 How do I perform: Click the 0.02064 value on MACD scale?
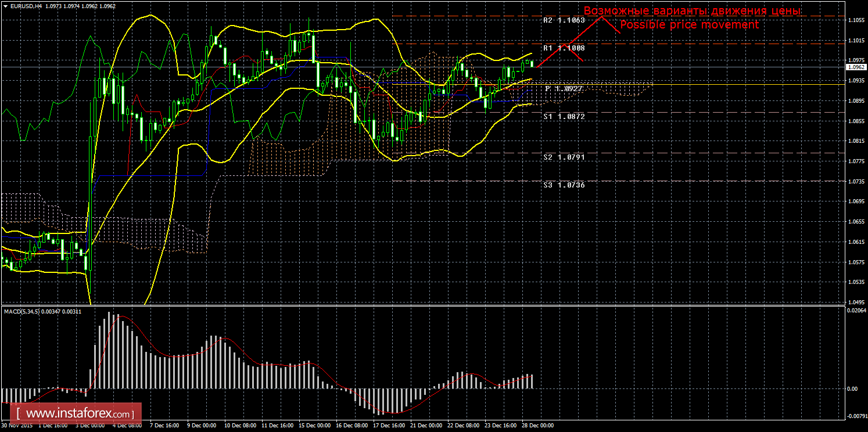[x=855, y=311]
